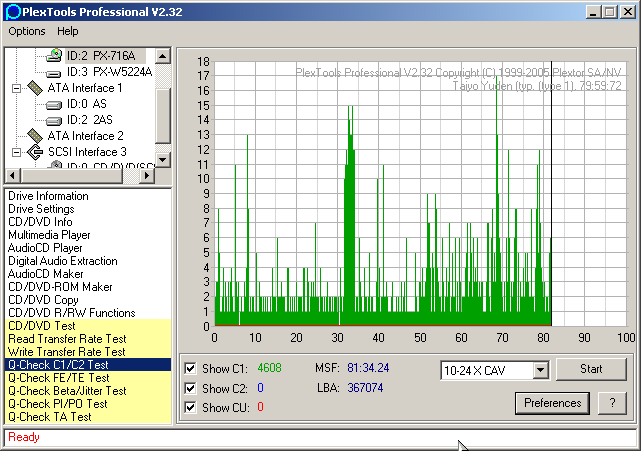Click the ATA Interface 2 icon
The image size is (641, 451).
[x=35, y=136]
